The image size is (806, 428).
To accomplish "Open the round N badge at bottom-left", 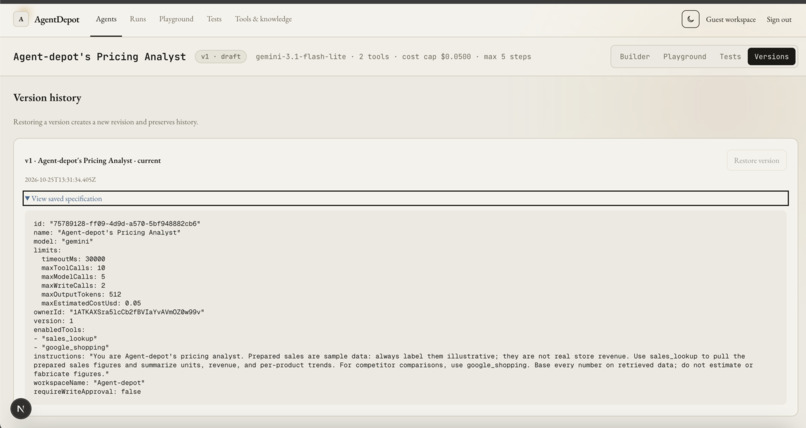I will [x=21, y=409].
